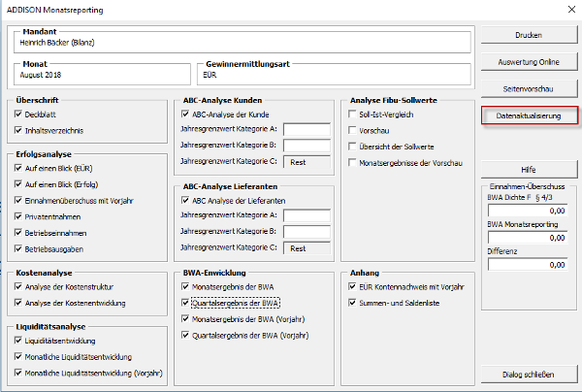Click the Drucken button
The image size is (582, 392).
pyautogui.click(x=529, y=35)
